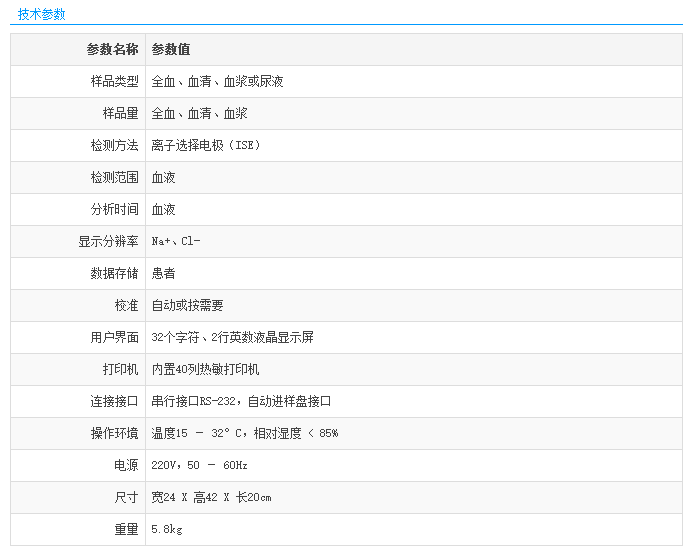Image resolution: width=693 pixels, height=556 pixels.
Task: Select the 参数名称 column header
Action: [x=112, y=49]
